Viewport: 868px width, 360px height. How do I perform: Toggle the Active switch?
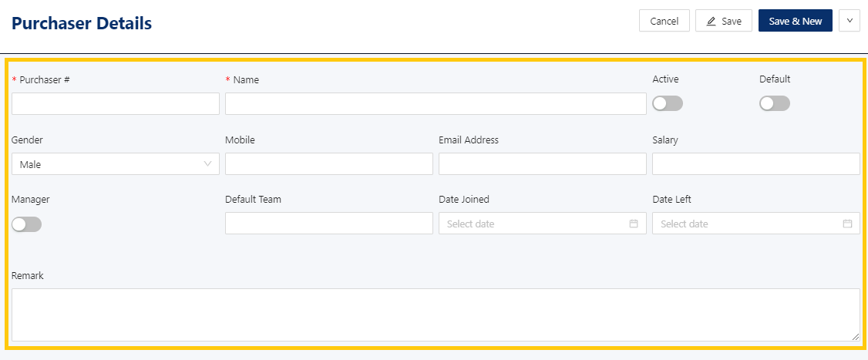[x=668, y=103]
